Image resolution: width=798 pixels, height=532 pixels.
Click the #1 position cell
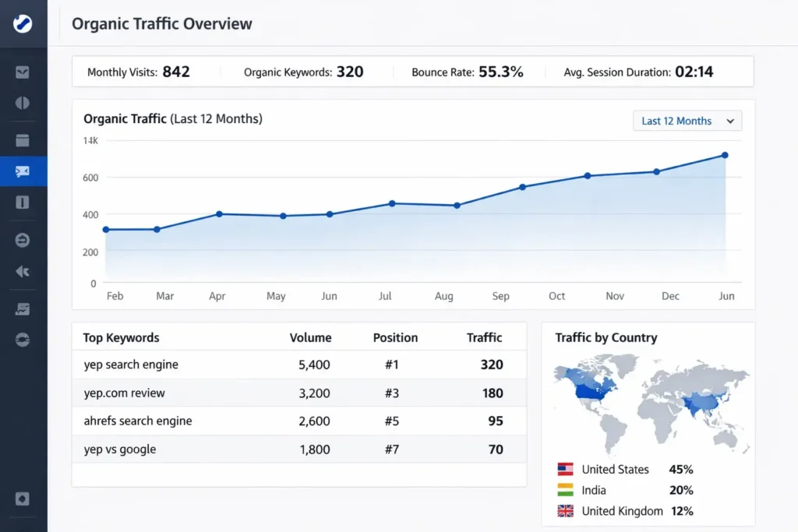coord(392,365)
